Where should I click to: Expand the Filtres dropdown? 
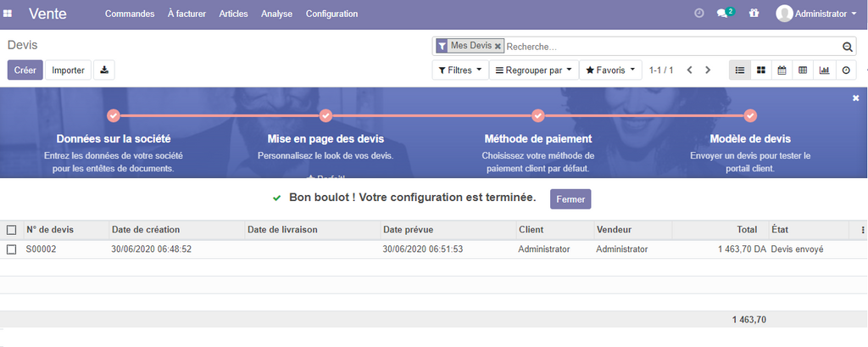point(460,70)
